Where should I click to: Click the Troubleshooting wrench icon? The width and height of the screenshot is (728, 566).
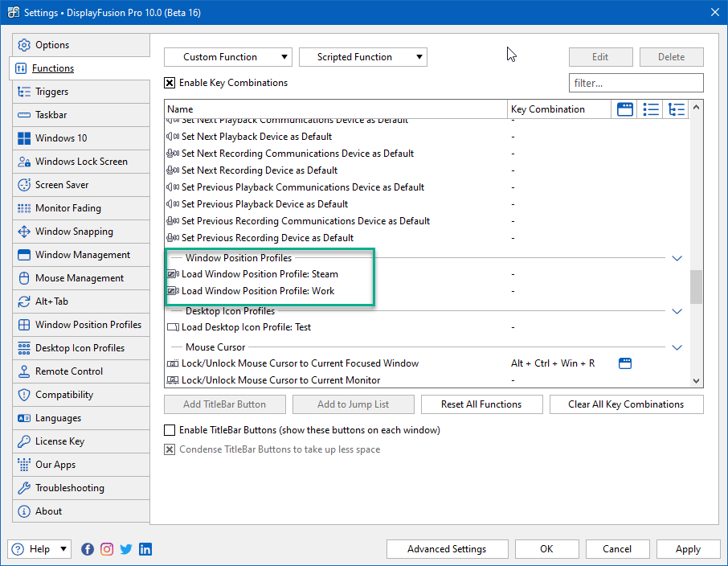[x=24, y=488]
